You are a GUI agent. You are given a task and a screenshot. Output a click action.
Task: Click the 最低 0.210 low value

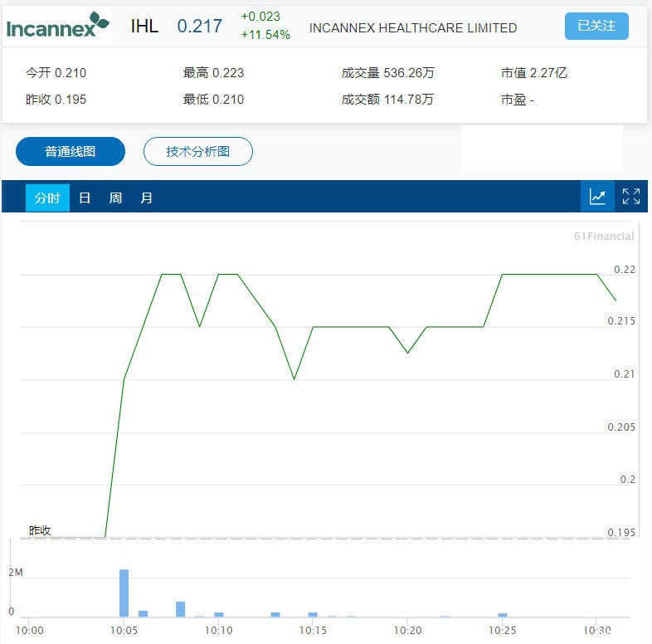tap(213, 100)
